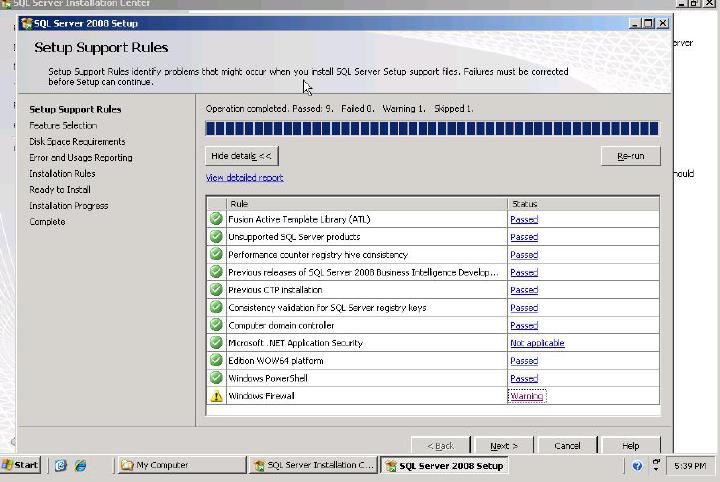Click check icon beside Edition WOW64 platform

coord(216,360)
